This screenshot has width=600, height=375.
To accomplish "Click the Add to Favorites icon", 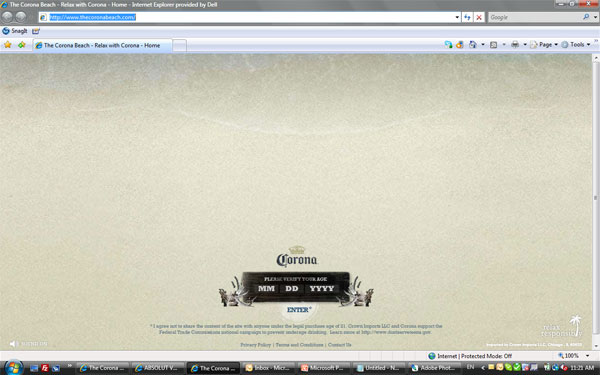I will 22,45.
